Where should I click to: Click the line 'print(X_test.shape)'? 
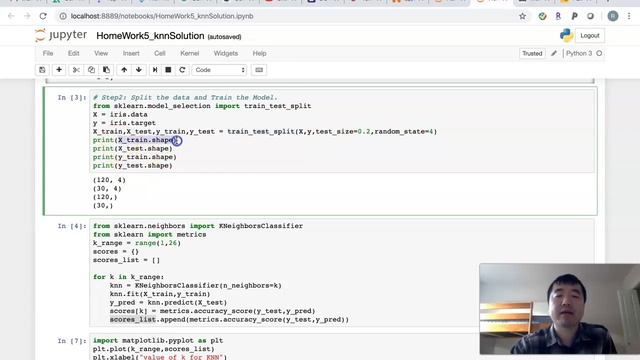coord(133,149)
